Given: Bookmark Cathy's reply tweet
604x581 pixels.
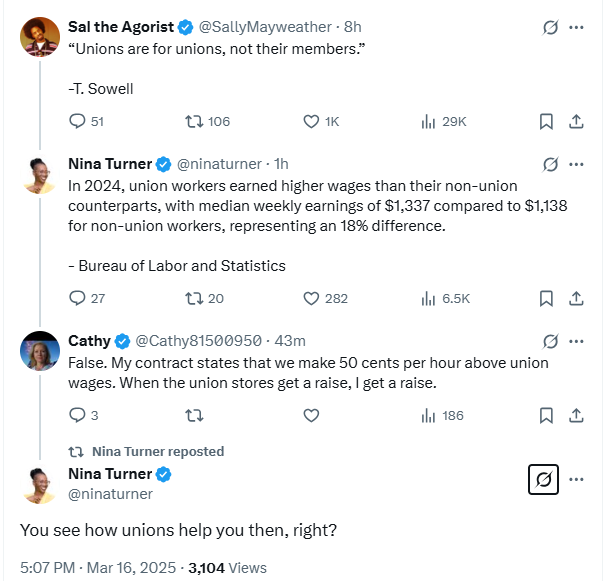Looking at the screenshot, I should tap(546, 415).
